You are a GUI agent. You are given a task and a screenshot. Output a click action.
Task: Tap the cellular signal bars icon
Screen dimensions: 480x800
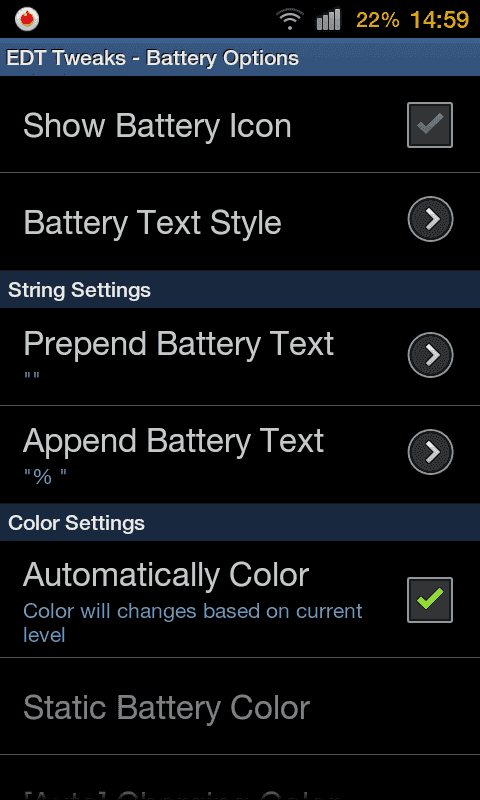coord(328,19)
